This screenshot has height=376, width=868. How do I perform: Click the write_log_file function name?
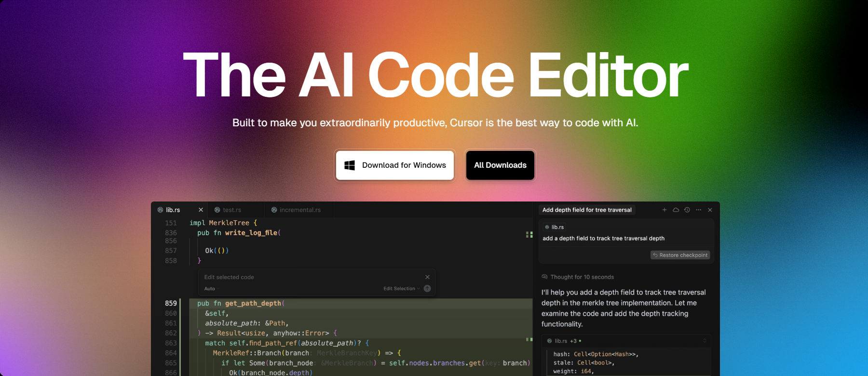251,233
